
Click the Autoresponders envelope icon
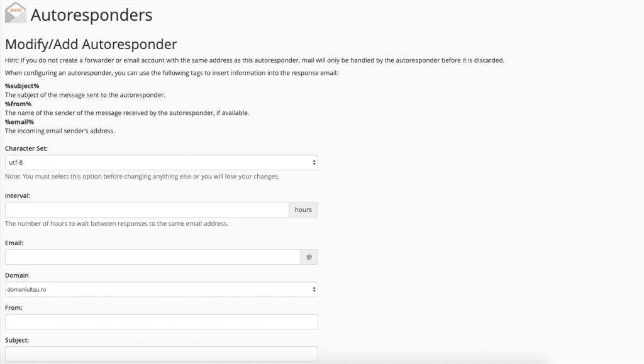(16, 13)
